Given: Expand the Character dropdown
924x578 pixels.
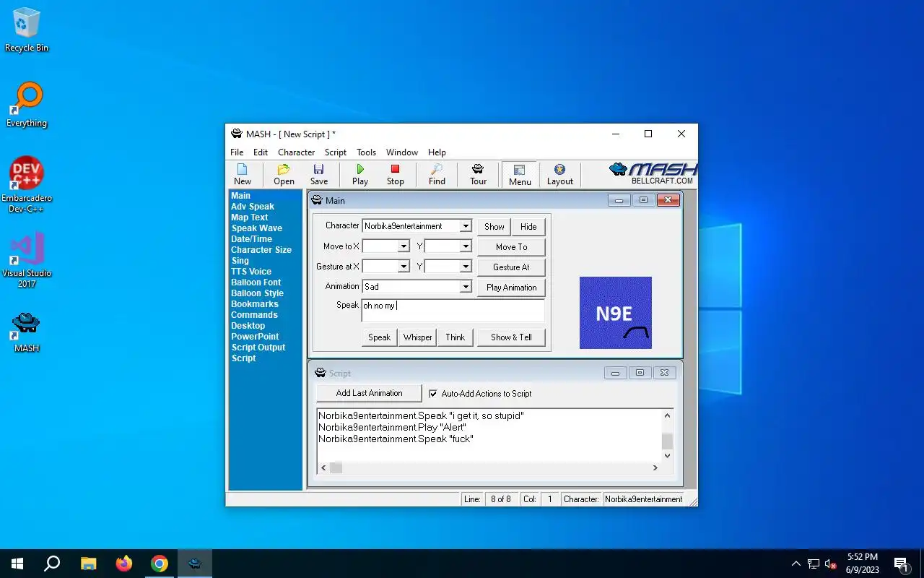Looking at the screenshot, I should click(466, 226).
